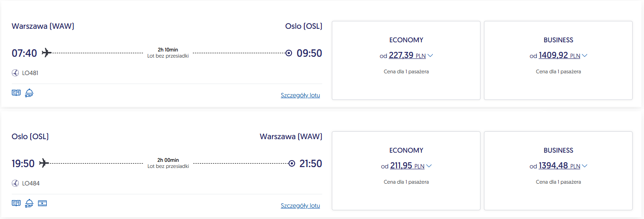Expand the Economy 227,39 PLN fare chevron
Viewport: 644px width, 219px height.
[x=430, y=55]
